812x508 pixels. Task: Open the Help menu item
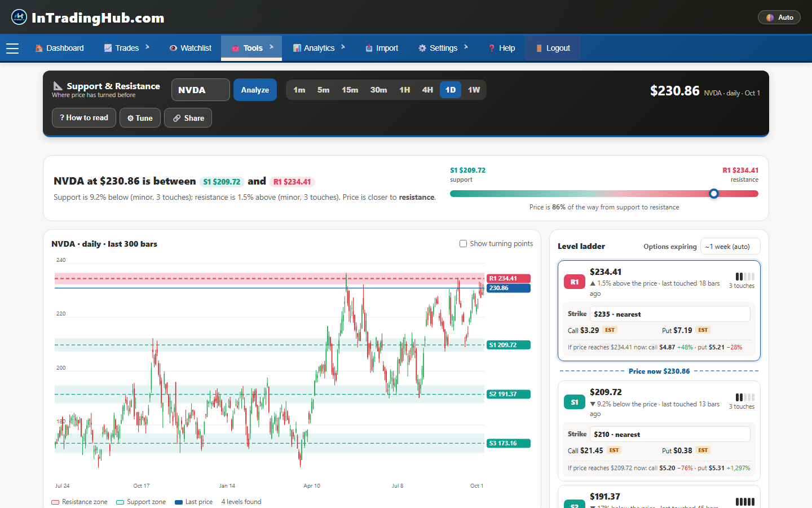pyautogui.click(x=501, y=48)
